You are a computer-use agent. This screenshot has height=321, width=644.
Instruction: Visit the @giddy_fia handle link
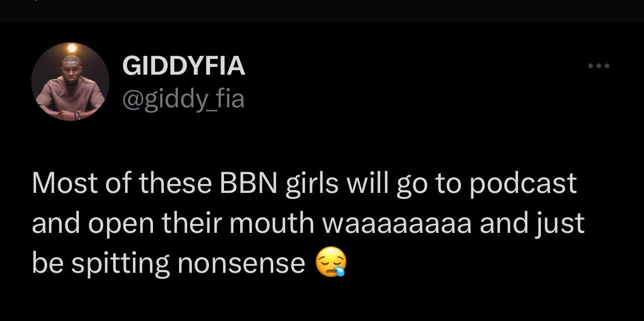click(x=183, y=99)
